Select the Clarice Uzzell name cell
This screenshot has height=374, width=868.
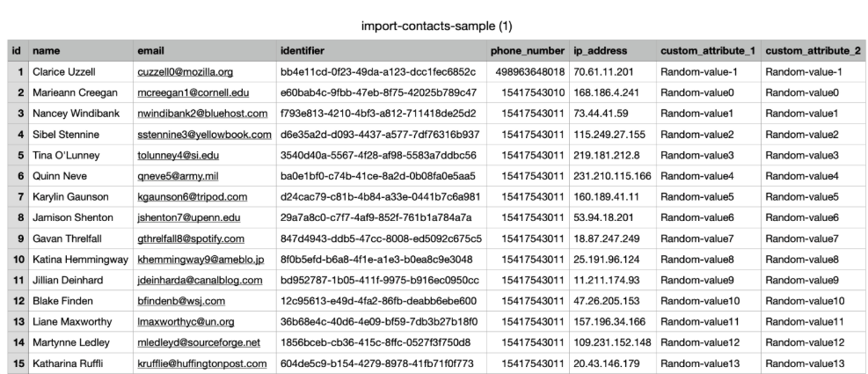point(63,71)
